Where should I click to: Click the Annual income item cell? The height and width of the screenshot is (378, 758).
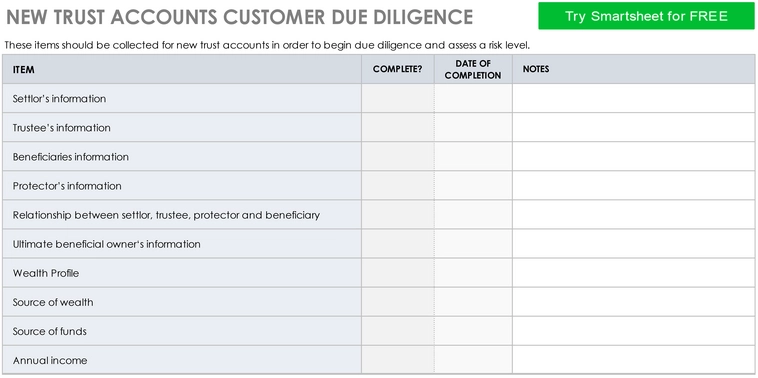point(182,360)
